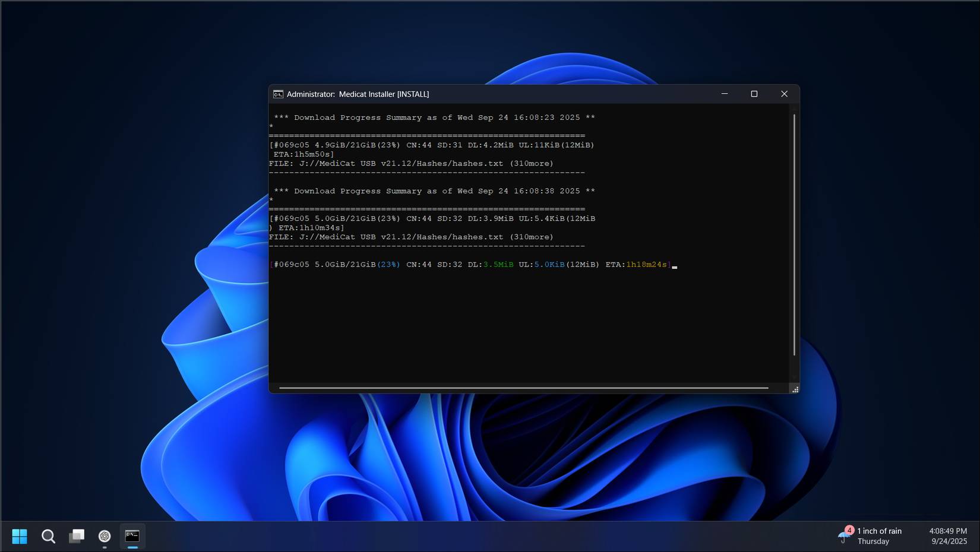The height and width of the screenshot is (552, 980).
Task: Maximize the Medicat Installer window
Action: pyautogui.click(x=754, y=94)
